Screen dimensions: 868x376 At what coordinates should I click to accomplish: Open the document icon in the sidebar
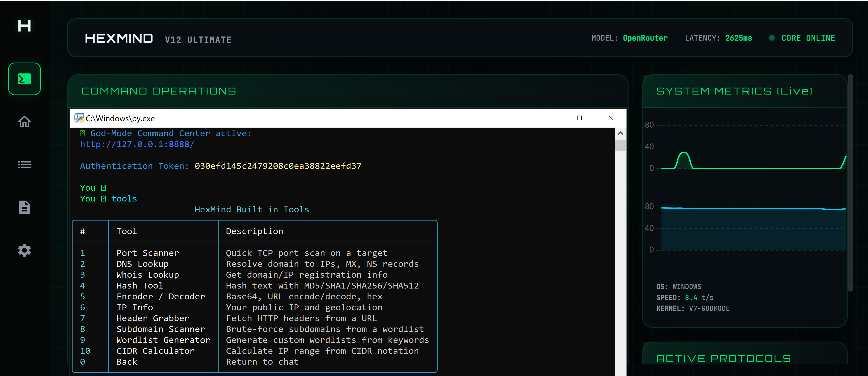pos(24,208)
